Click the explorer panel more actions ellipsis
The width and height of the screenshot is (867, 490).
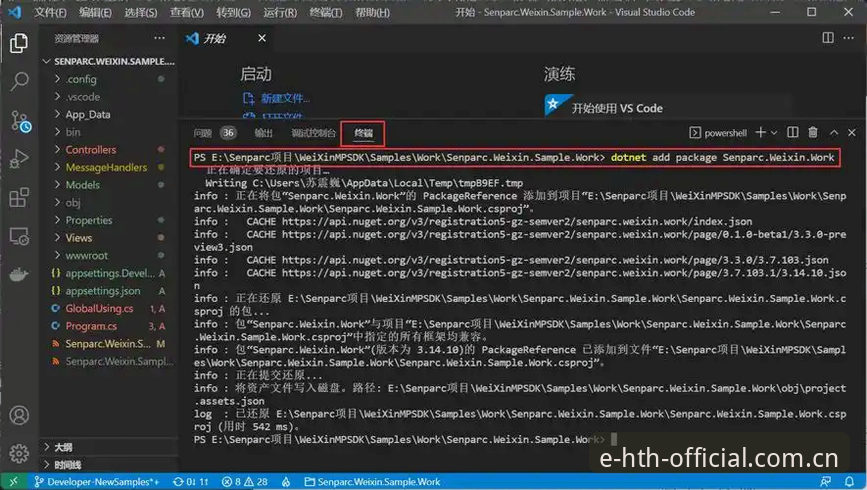pyautogui.click(x=159, y=38)
